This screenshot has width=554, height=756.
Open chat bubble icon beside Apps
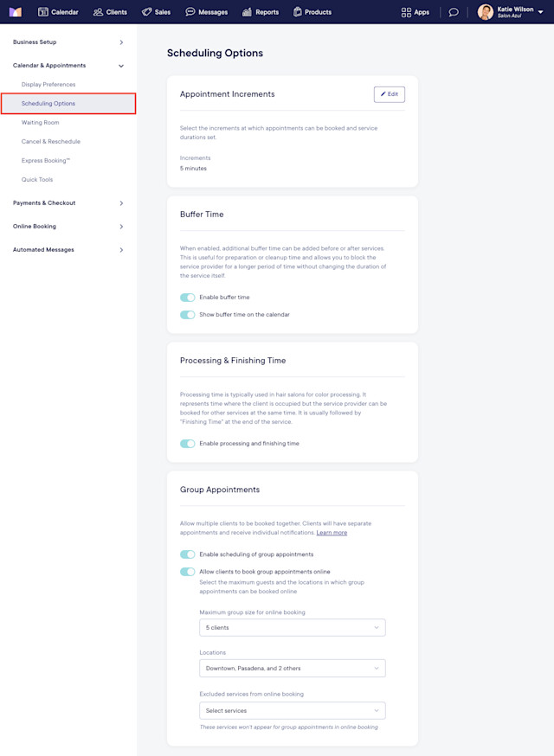coord(454,12)
